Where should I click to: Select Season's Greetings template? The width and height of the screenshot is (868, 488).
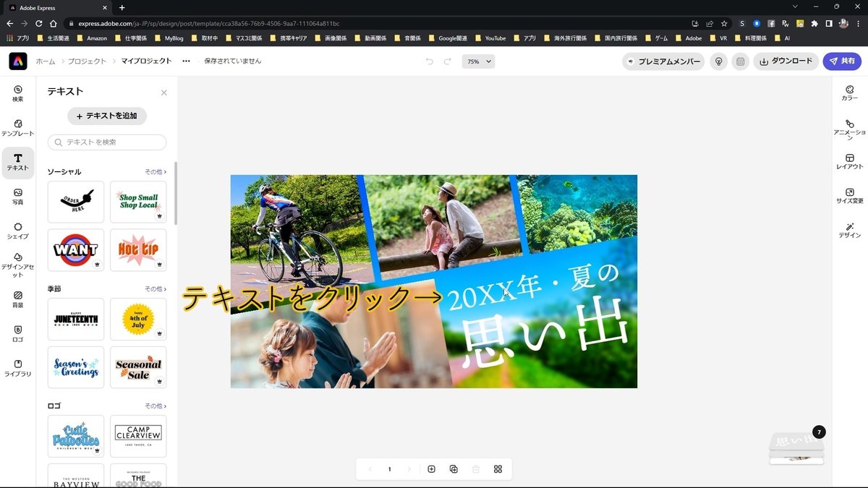76,367
